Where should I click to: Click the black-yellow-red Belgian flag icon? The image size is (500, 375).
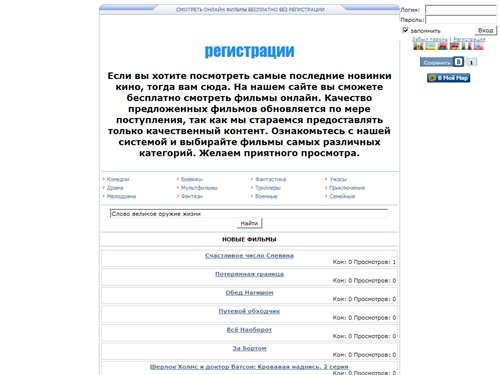coord(419,46)
